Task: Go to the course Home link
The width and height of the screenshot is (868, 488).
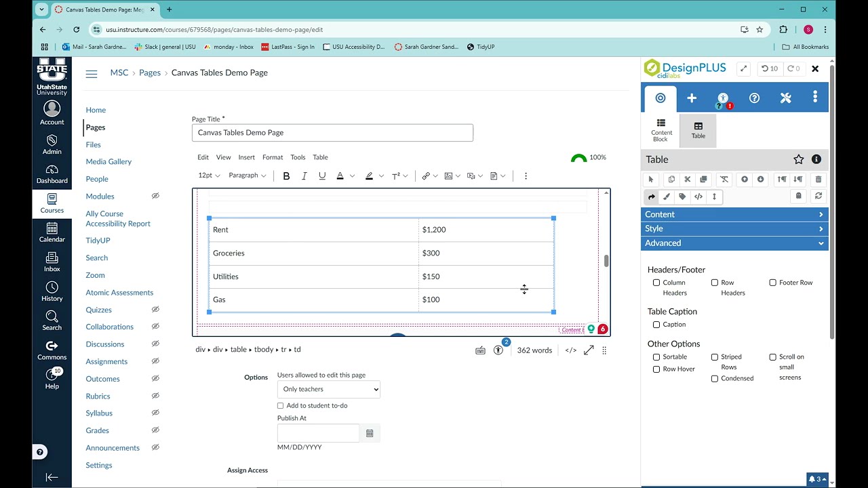Action: 96,110
